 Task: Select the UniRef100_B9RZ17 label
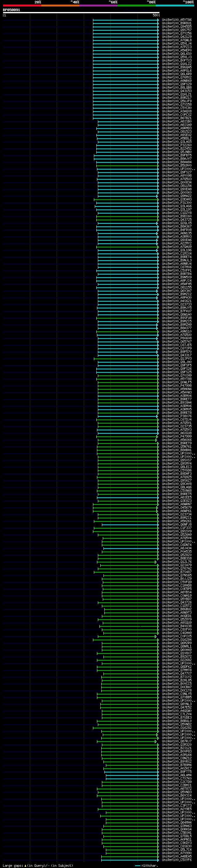[177, 98]
